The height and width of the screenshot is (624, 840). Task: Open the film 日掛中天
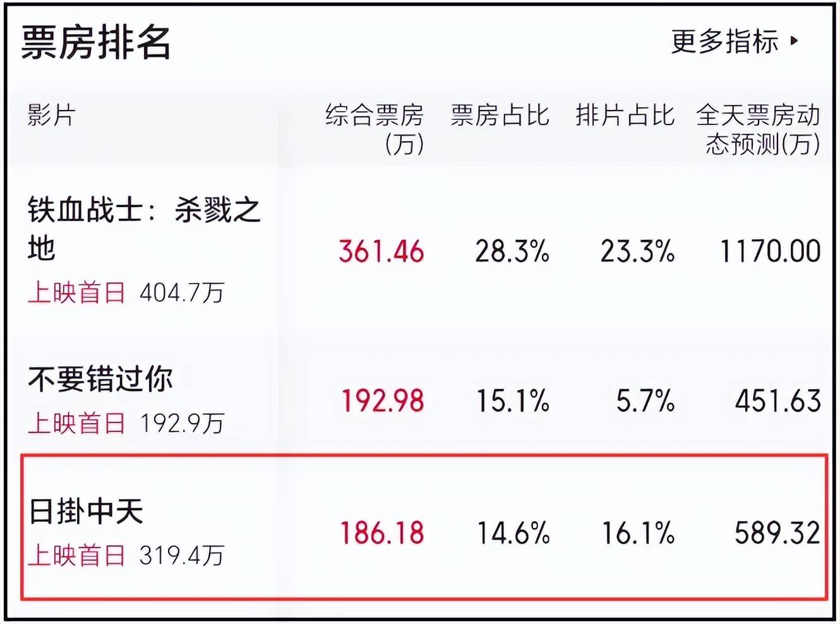coord(87,511)
